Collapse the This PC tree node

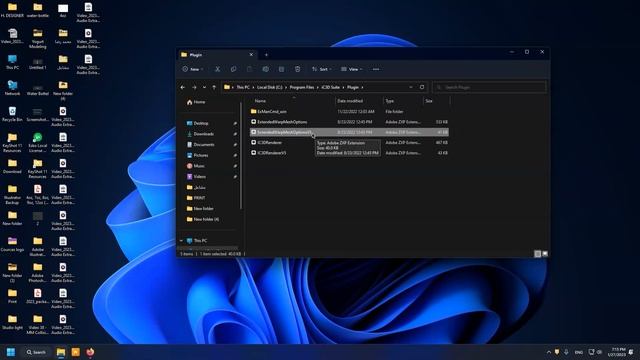[181, 241]
